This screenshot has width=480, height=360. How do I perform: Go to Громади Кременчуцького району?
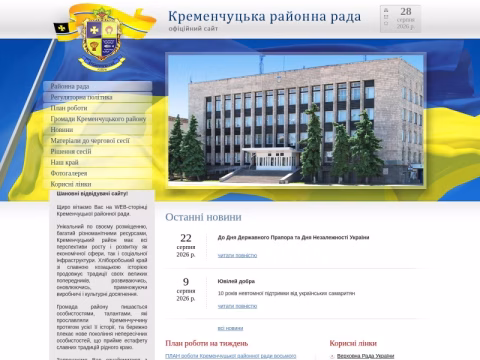(98, 119)
